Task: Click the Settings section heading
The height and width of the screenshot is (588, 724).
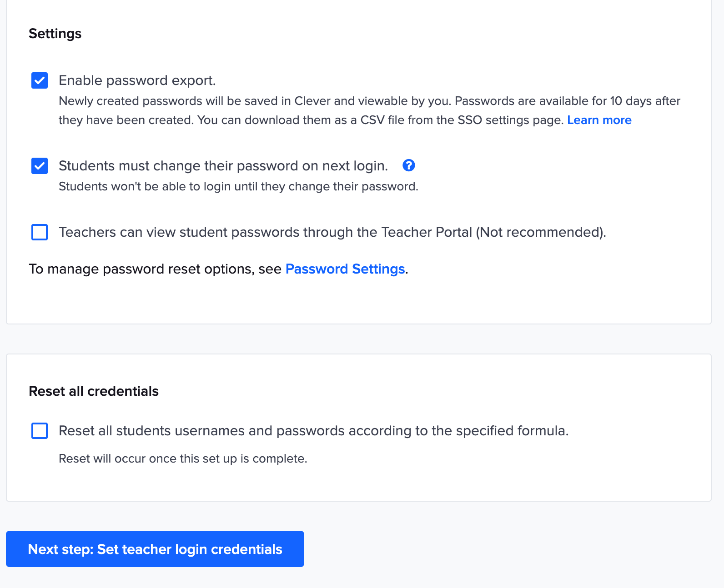Action: coord(55,33)
